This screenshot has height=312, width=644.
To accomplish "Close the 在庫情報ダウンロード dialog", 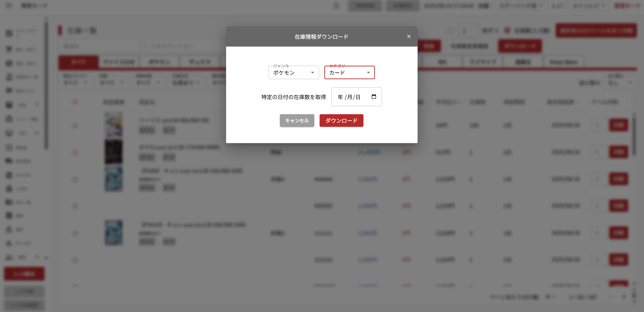I will (409, 36).
